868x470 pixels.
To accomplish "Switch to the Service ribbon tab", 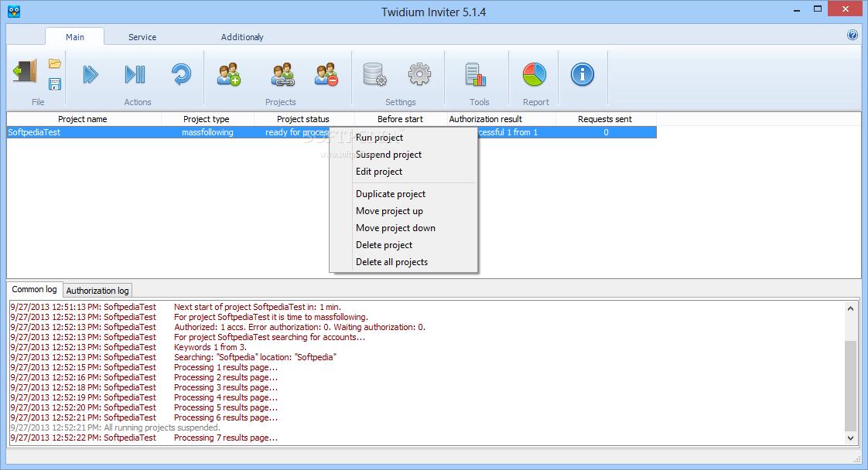I will tap(142, 37).
